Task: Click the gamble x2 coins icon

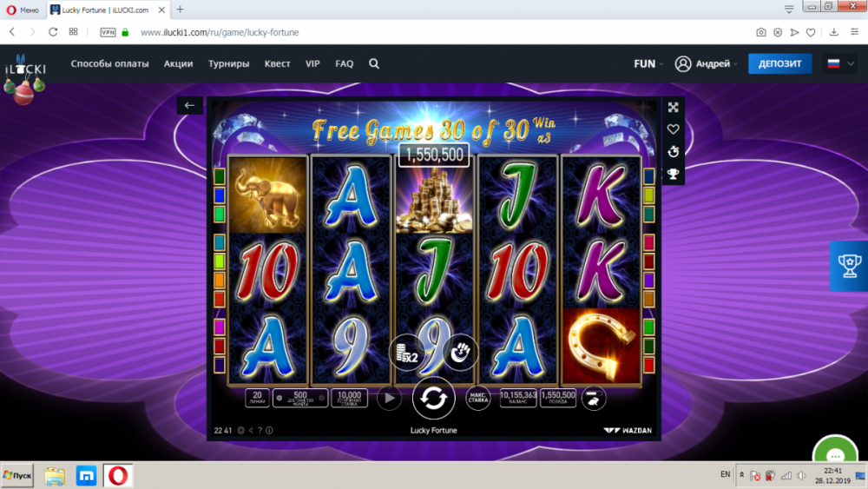Action: (x=407, y=353)
